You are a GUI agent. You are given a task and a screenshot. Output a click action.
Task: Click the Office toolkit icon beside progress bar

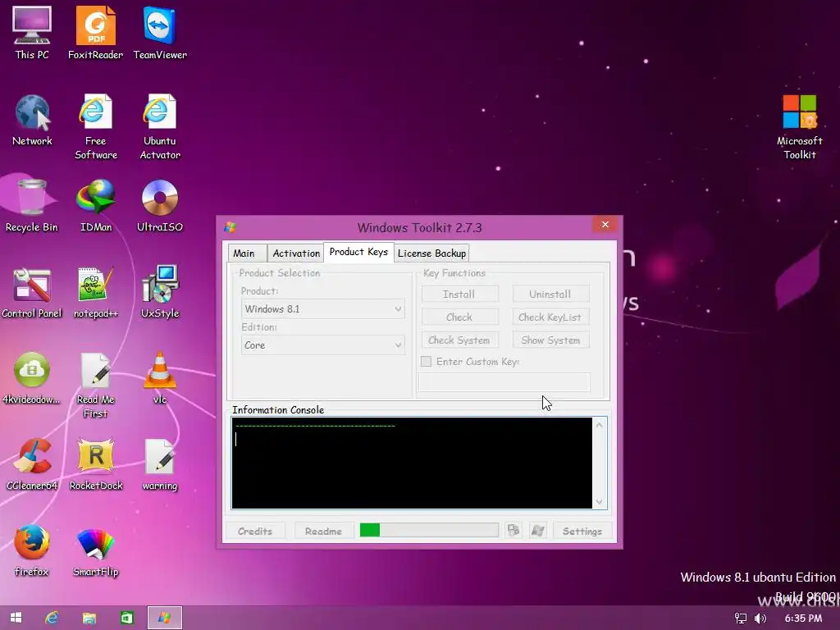pyautogui.click(x=514, y=531)
